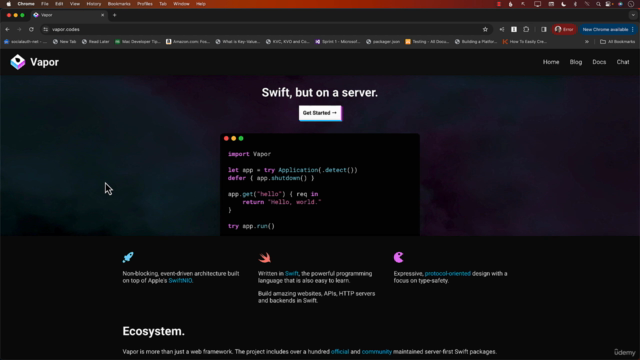The height and width of the screenshot is (360, 640).
Task: Open the community packages link
Action: [377, 351]
